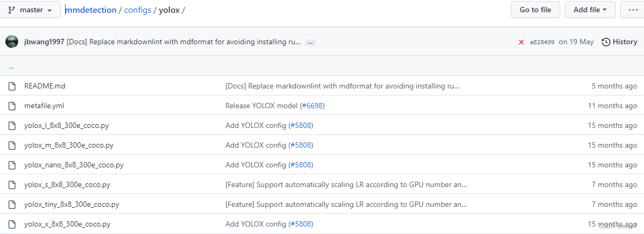Click the file icon for yolox_nano_8x8_300e_coco.py

tap(12, 165)
